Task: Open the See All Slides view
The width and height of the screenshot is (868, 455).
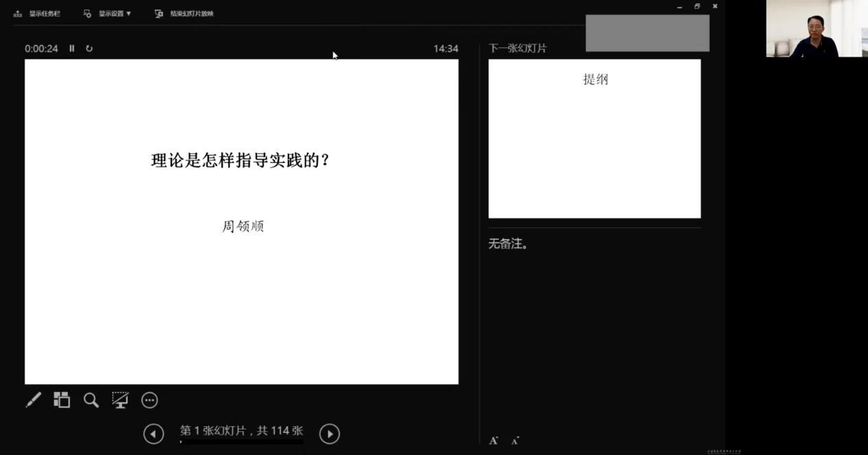Action: (x=62, y=399)
